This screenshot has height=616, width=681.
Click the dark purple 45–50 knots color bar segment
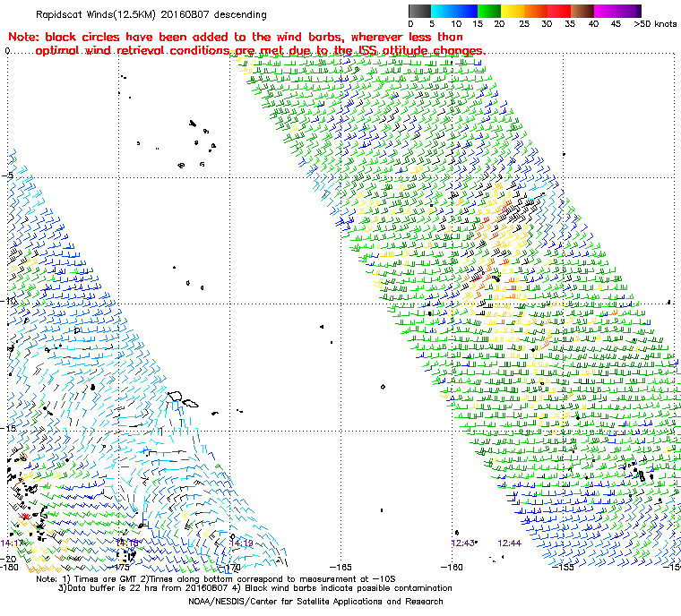629,11
